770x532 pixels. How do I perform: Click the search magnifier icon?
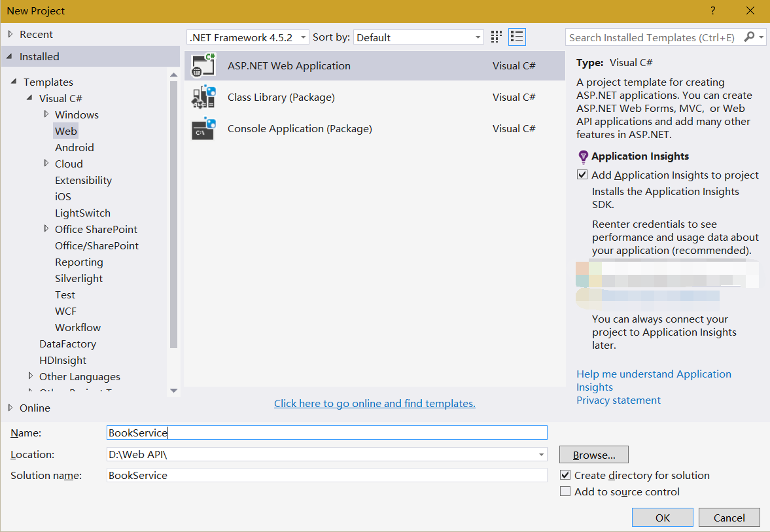[749, 37]
